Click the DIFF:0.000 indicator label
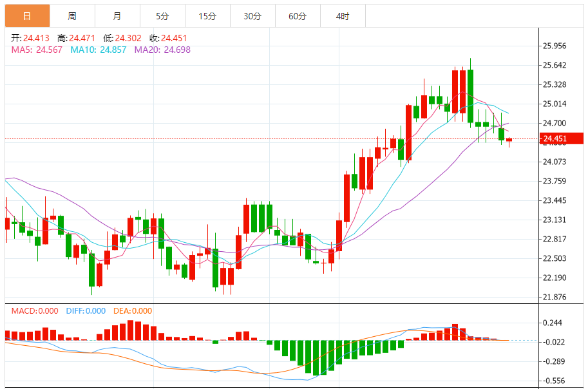Viewport: 588px width, 389px height. coord(86,311)
